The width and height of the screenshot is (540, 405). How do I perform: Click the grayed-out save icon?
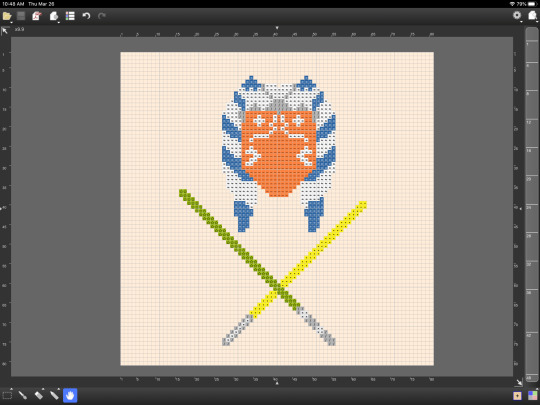21,16
